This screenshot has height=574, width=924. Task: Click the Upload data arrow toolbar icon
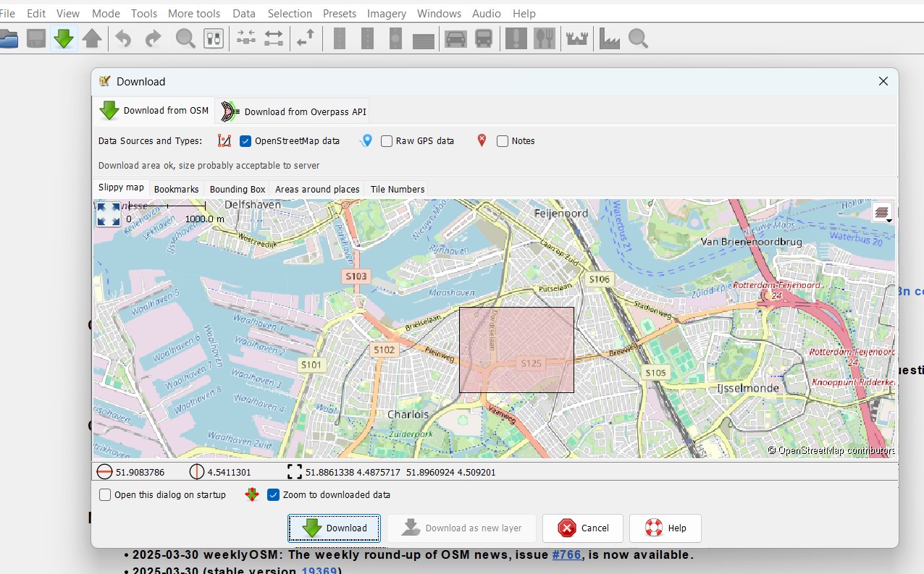click(x=92, y=38)
